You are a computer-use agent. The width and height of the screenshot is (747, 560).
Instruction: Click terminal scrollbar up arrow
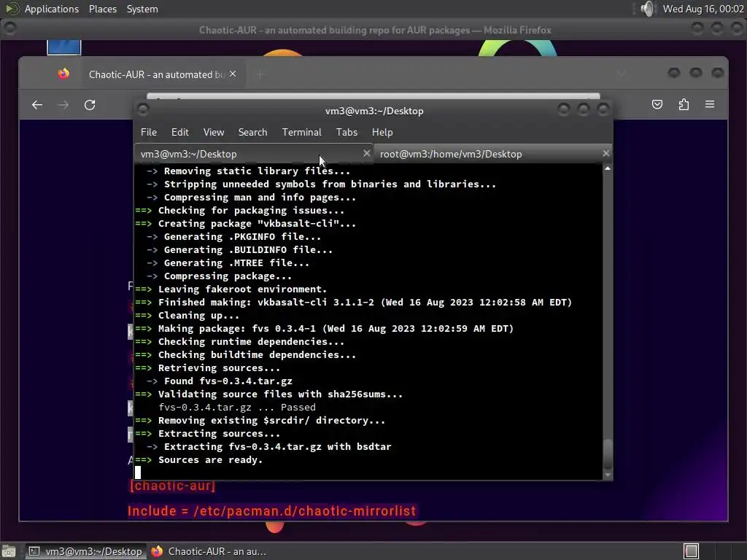tap(608, 168)
